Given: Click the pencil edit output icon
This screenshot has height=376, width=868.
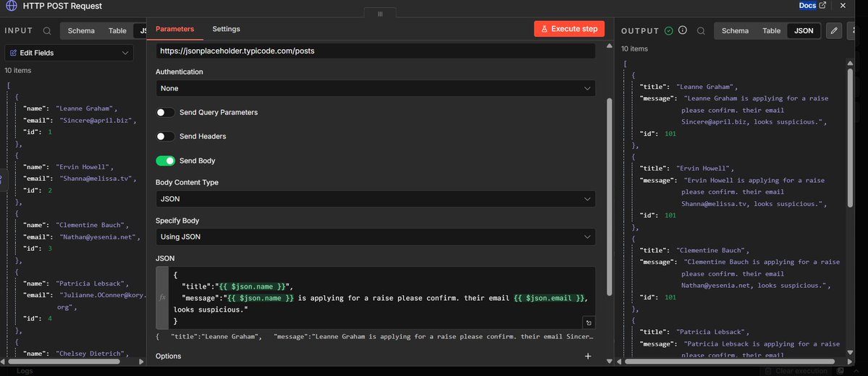Looking at the screenshot, I should tap(834, 31).
